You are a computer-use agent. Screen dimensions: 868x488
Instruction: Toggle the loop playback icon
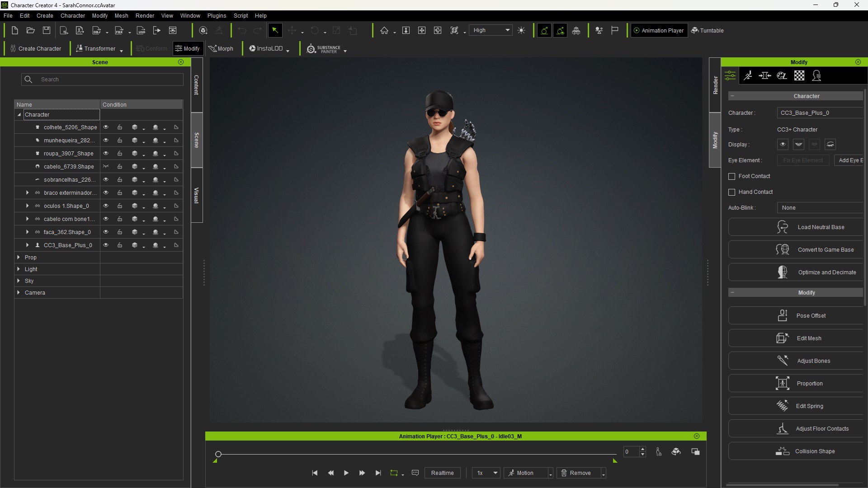394,473
